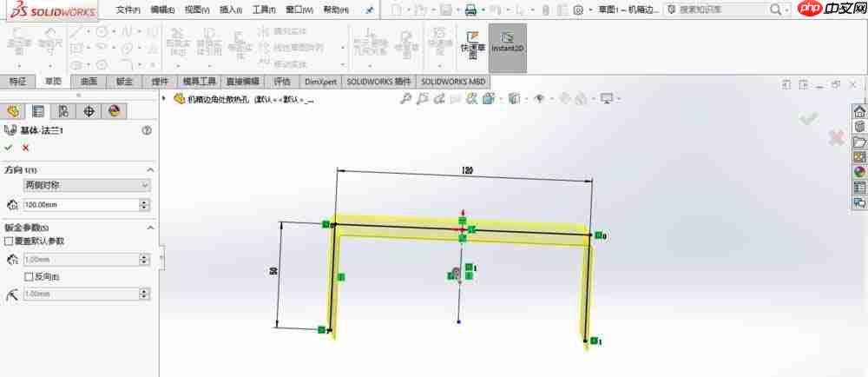This screenshot has width=868, height=377.
Task: Switch to the DimXpert ribbon tab
Action: tap(320, 82)
